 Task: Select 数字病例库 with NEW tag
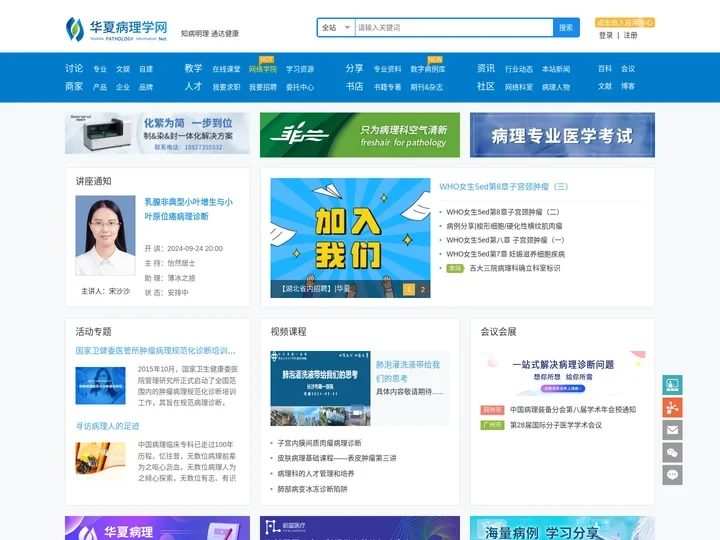click(x=428, y=69)
